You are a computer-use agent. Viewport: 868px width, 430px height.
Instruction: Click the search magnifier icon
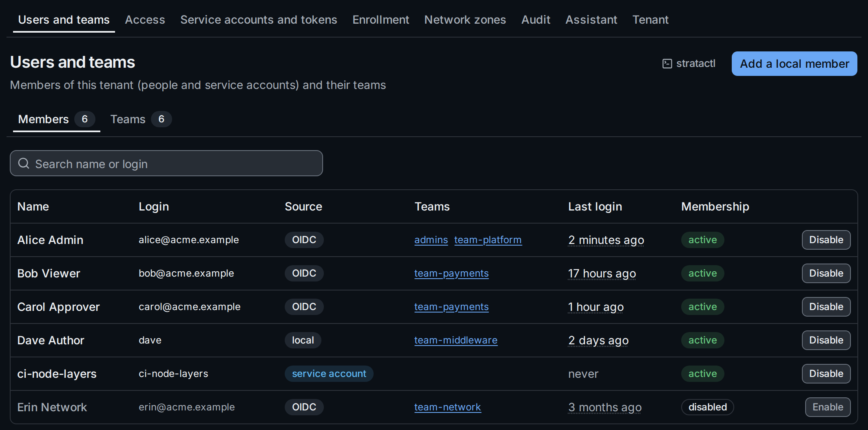click(x=24, y=163)
